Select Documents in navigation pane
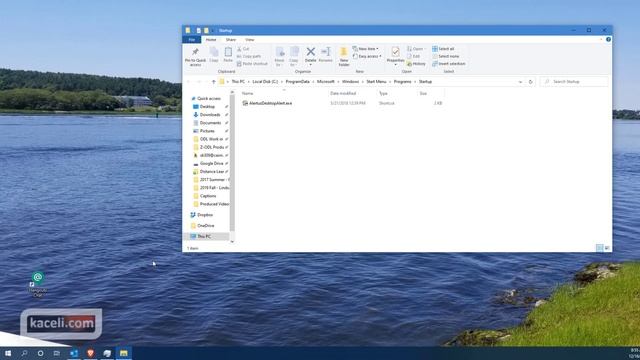The image size is (640, 360). tap(210, 123)
